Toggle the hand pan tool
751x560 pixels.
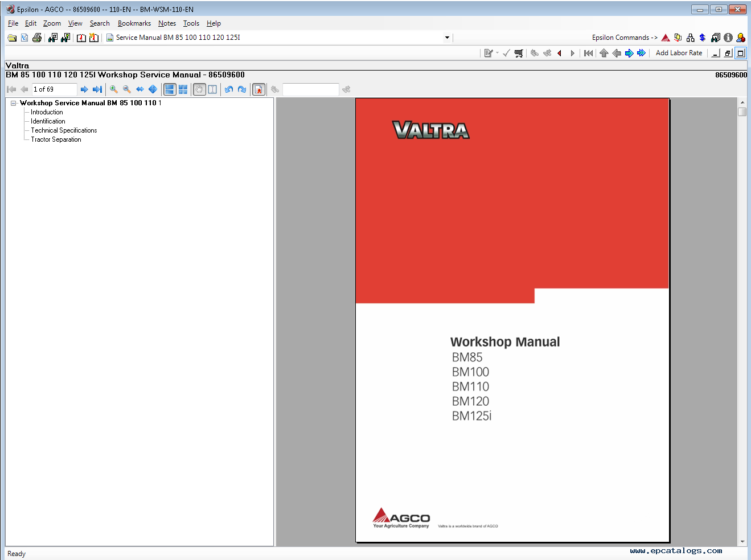199,89
